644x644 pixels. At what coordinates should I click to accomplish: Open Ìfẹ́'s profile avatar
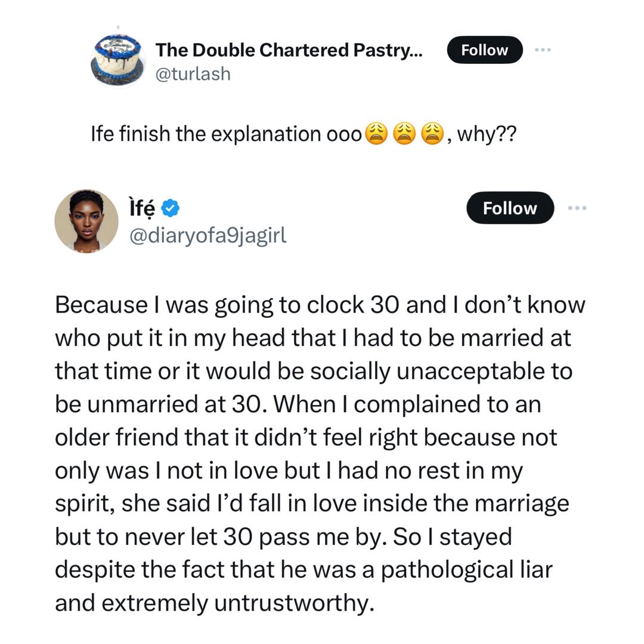(x=86, y=221)
